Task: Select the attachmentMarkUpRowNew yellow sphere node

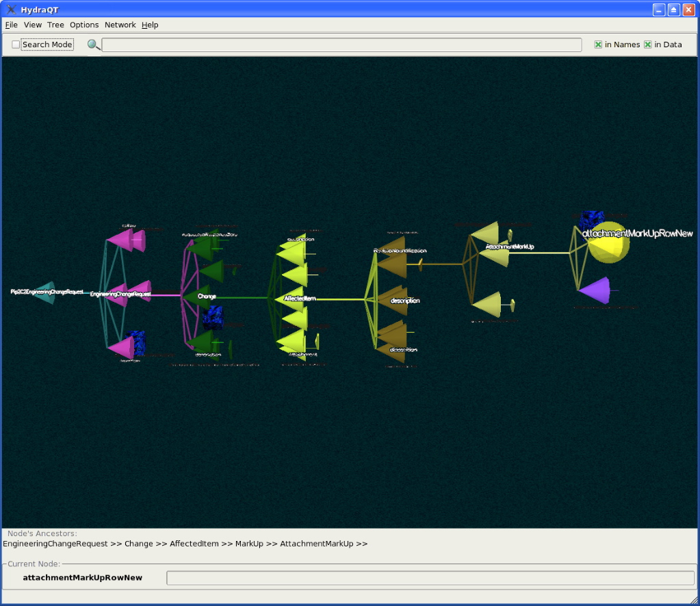Action: [x=608, y=242]
